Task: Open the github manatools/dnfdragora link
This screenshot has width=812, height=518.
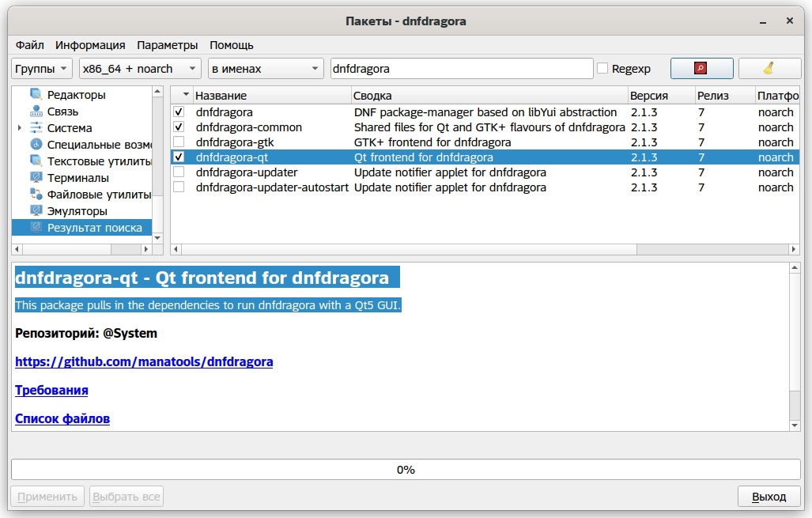Action: point(144,361)
